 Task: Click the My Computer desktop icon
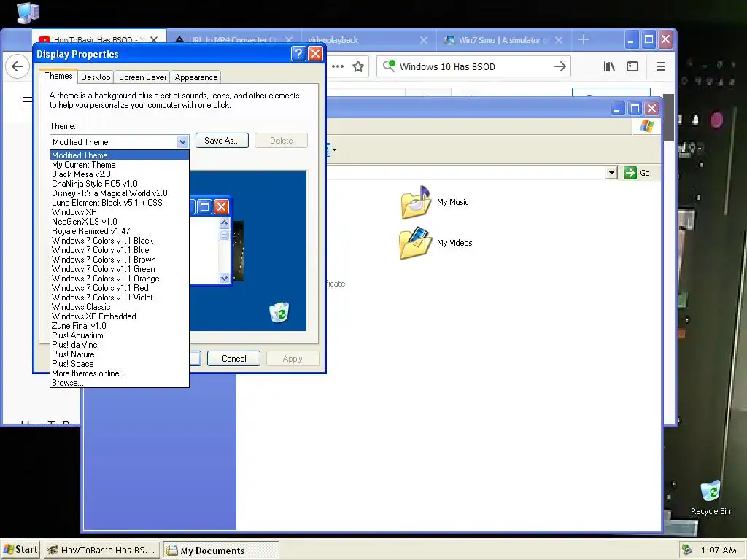28,12
